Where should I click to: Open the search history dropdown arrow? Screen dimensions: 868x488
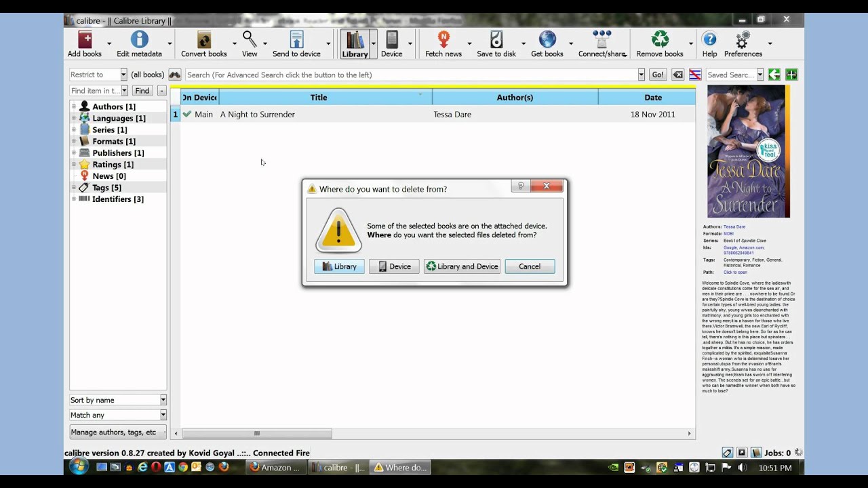click(641, 75)
